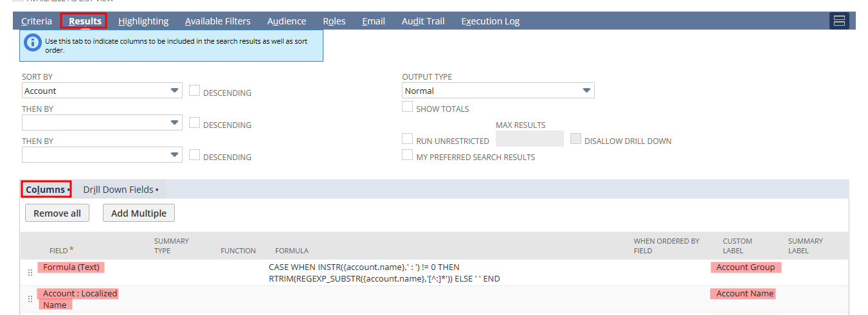Click the Max Results input field

(x=529, y=139)
